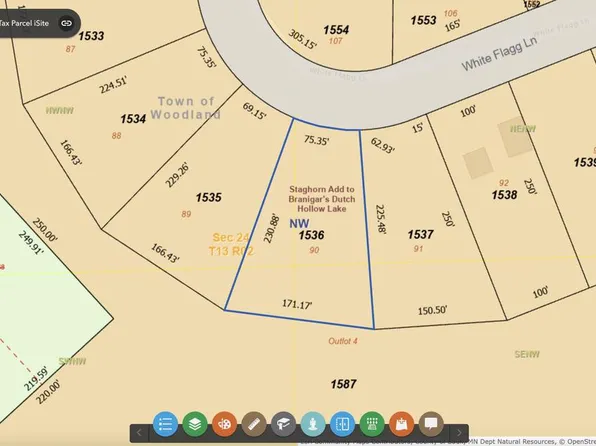The image size is (596, 446).
Task: Click the Tax Parcel iSite title
Action: (x=24, y=23)
